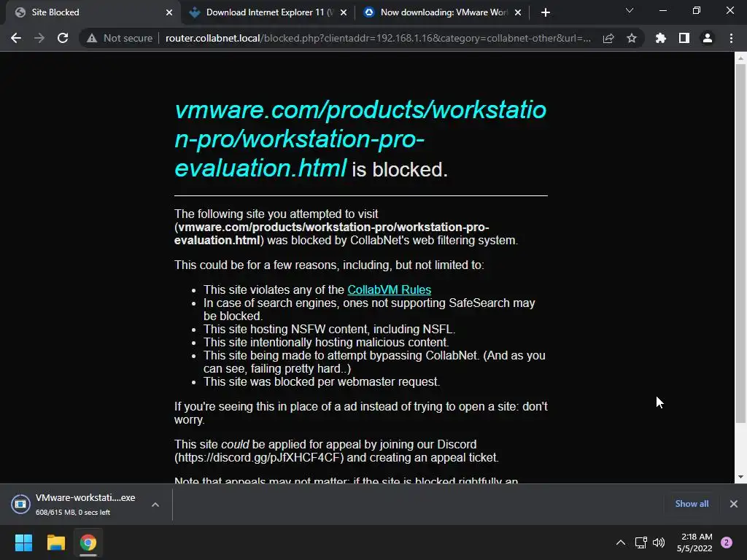Open the notification badge showing 2
Image resolution: width=747 pixels, height=560 pixels.
pyautogui.click(x=727, y=542)
